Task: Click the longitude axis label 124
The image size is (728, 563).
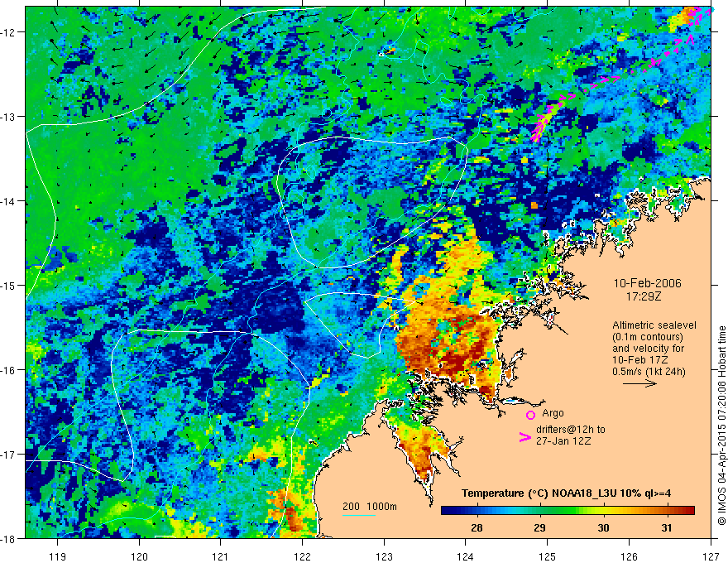Action: (466, 556)
